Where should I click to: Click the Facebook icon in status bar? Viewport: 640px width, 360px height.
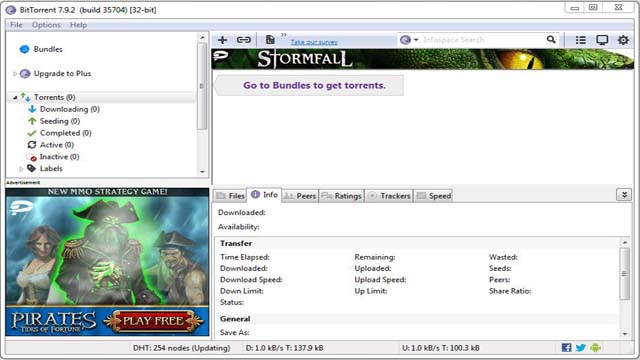pos(566,347)
